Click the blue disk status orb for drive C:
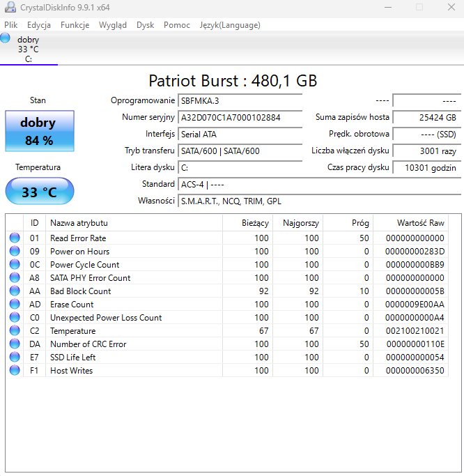Image resolution: width=464 pixels, height=476 pixels. coord(5,38)
